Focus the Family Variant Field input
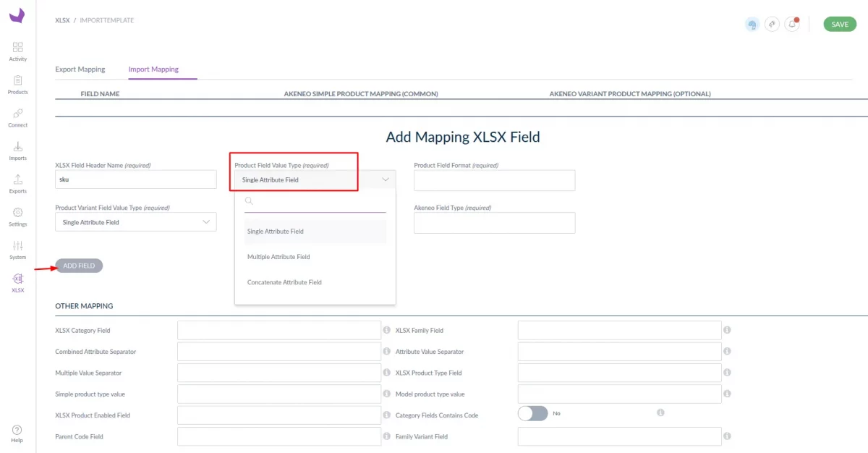Viewport: 868px width, 453px height. click(x=620, y=436)
